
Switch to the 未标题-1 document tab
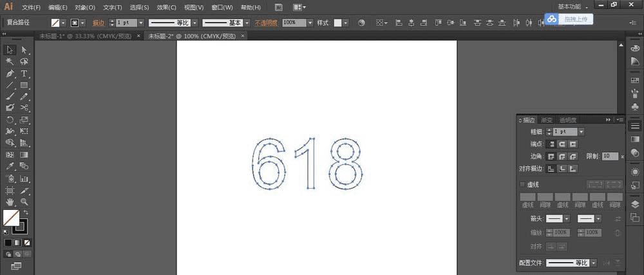pyautogui.click(x=86, y=36)
